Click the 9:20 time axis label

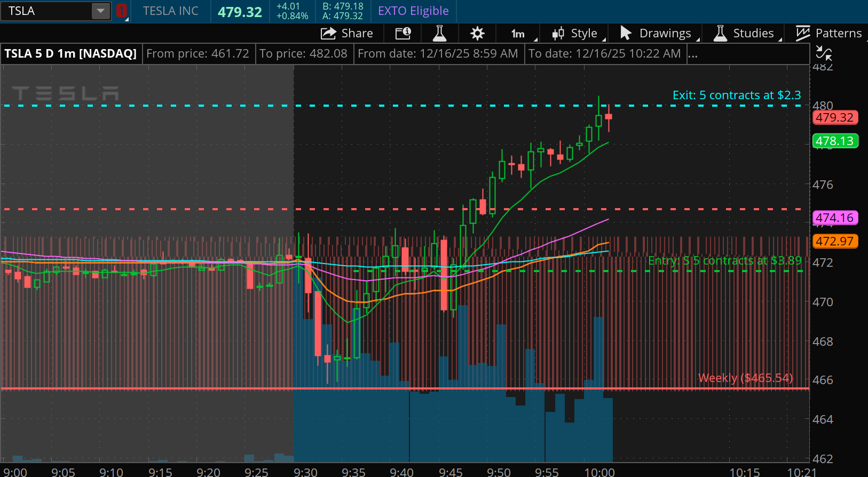[x=208, y=472]
